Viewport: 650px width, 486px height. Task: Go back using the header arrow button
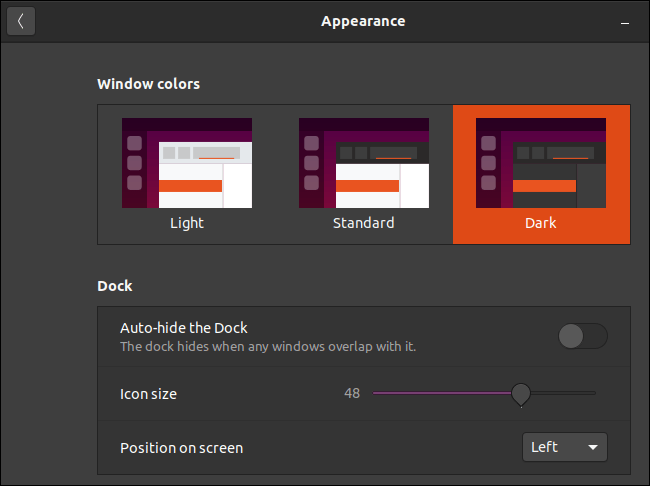[x=21, y=21]
